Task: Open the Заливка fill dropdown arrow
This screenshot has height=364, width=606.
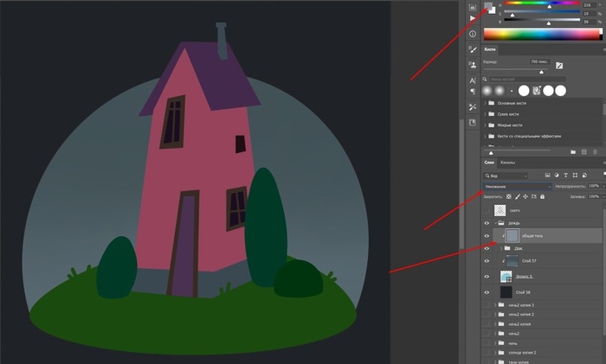Action: click(603, 196)
